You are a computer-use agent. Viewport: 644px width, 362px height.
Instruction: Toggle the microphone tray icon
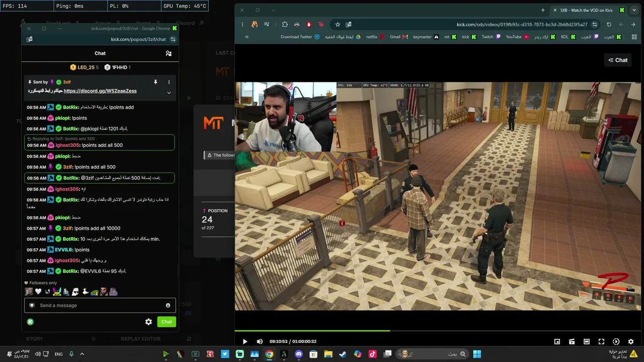click(x=71, y=354)
